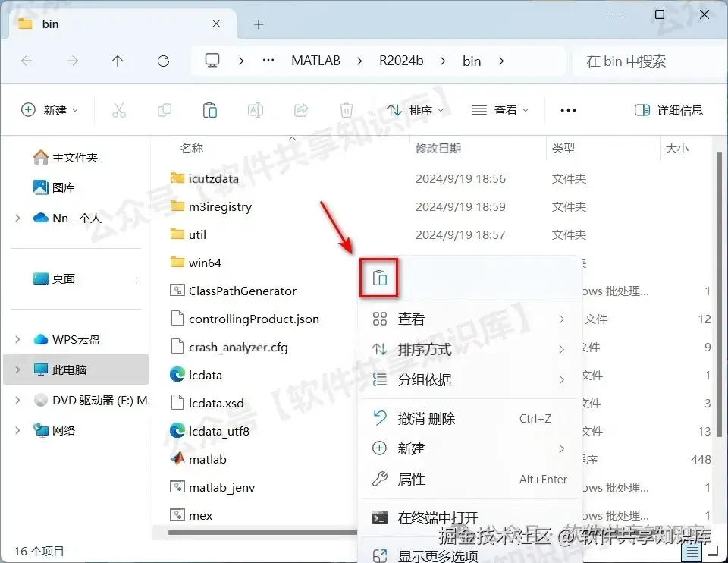Select the win64 folder
Image resolution: width=728 pixels, height=563 pixels.
coord(196,263)
